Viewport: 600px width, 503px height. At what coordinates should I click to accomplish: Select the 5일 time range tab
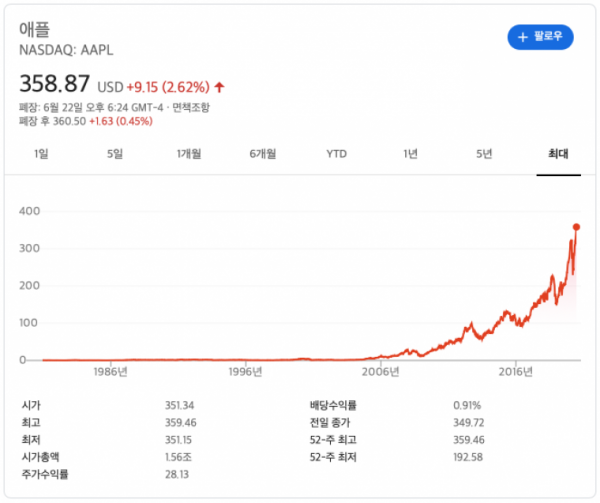pos(115,154)
